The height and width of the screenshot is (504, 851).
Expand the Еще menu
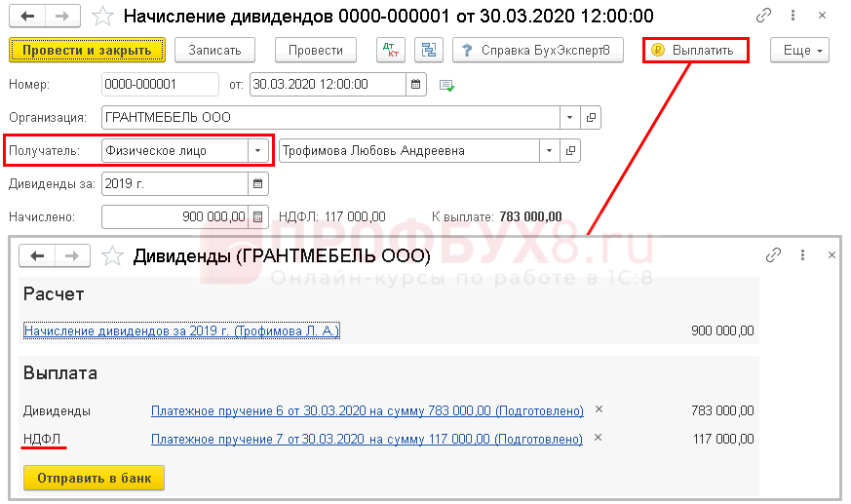[799, 50]
